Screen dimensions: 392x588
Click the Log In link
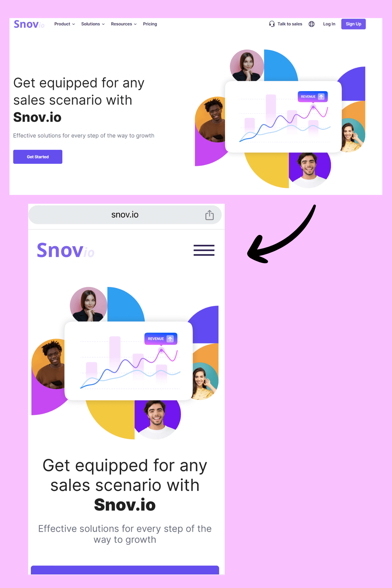(x=329, y=24)
